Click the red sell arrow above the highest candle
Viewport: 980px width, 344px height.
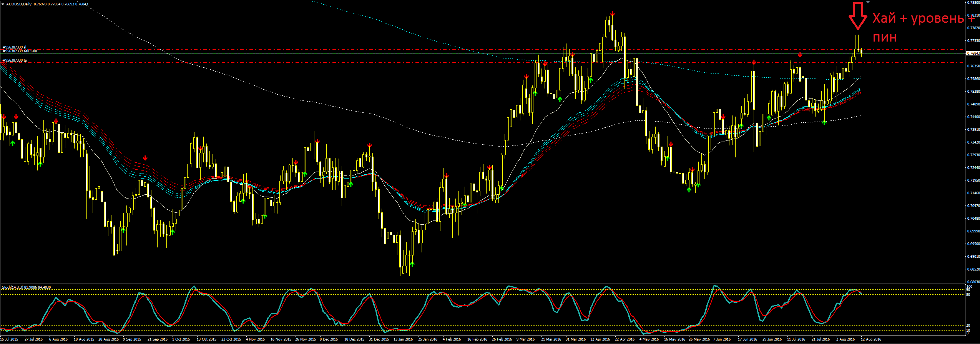click(612, 14)
